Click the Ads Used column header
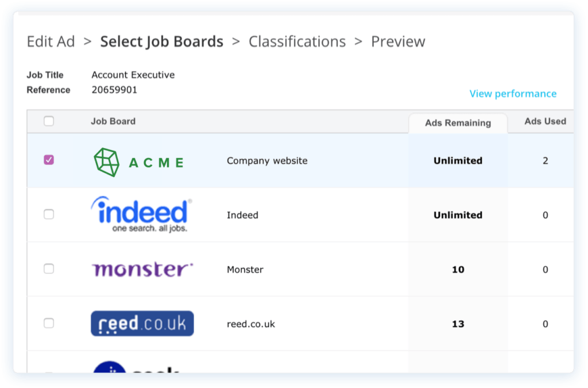This screenshot has width=588, height=388. [544, 121]
